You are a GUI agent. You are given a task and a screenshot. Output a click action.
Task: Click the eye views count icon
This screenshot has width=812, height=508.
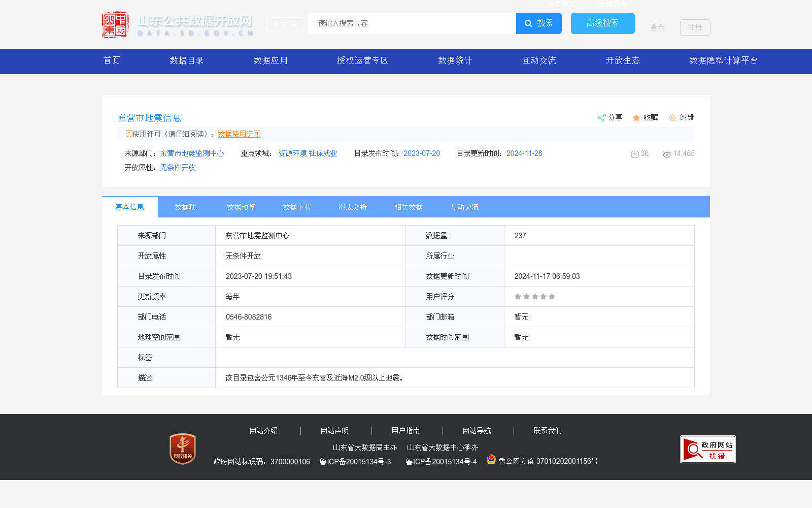[x=667, y=154]
